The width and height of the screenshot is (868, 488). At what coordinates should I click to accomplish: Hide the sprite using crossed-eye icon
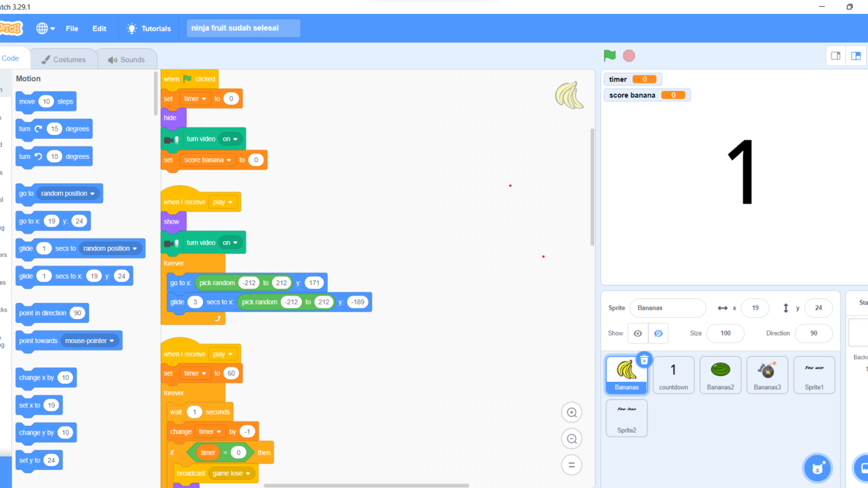(x=658, y=333)
